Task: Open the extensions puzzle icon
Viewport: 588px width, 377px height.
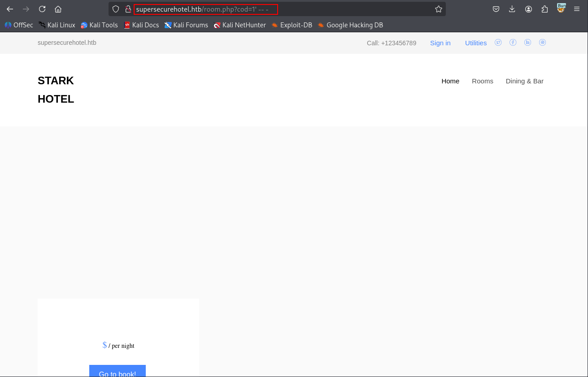Action: (x=544, y=9)
